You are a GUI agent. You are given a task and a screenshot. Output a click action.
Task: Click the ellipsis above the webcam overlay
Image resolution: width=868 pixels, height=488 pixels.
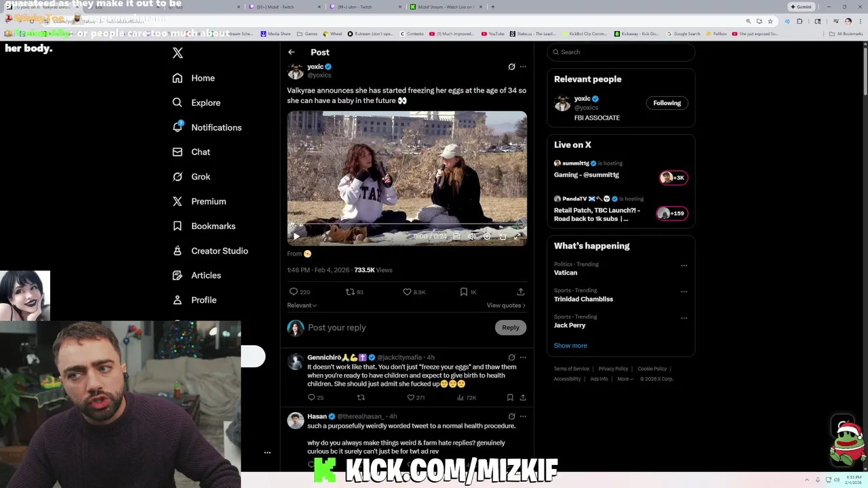[267, 452]
